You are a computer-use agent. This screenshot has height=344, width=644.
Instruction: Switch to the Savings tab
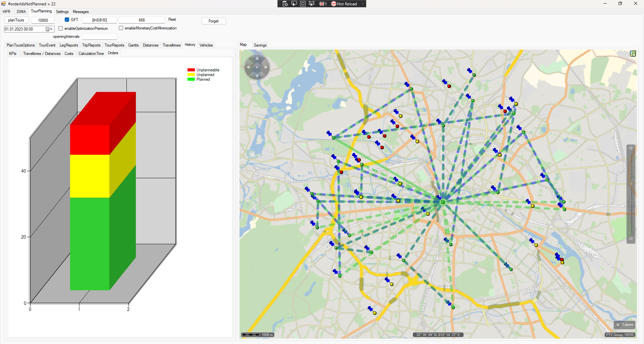pyautogui.click(x=260, y=45)
